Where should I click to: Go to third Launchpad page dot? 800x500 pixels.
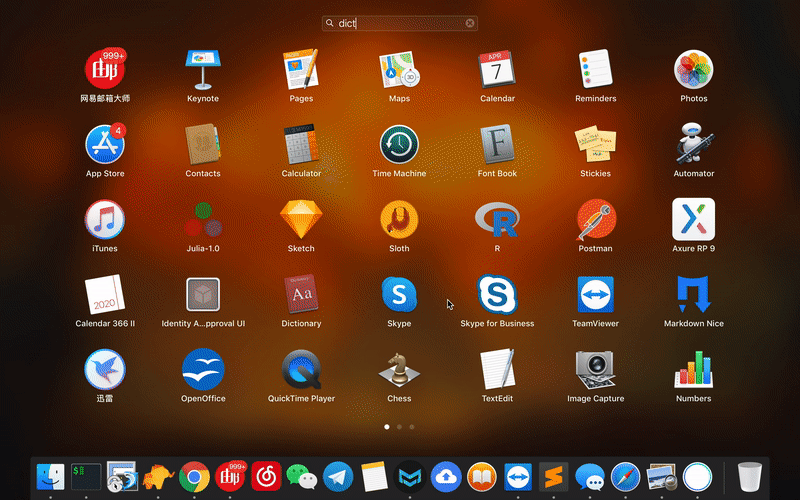(412, 427)
